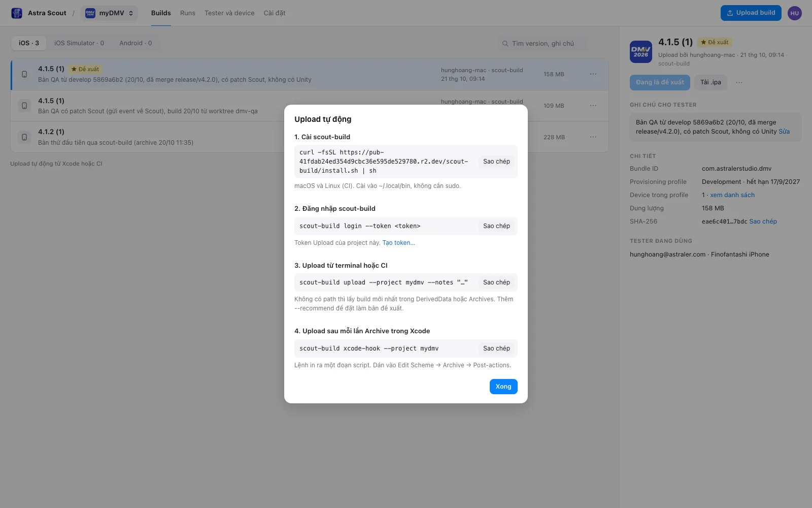The width and height of the screenshot is (812, 508).
Task: Copy the scout-build login command
Action: (496, 226)
